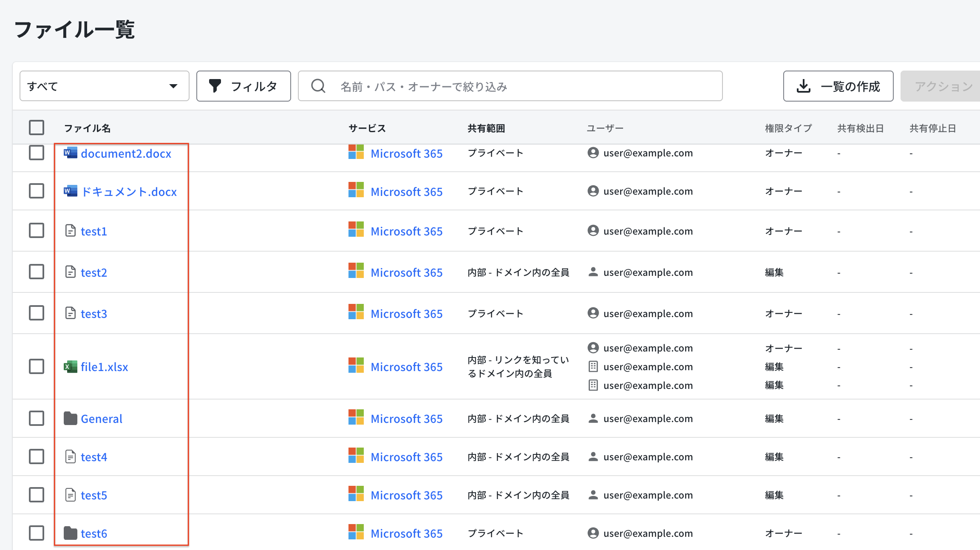Viewport: 980px width, 550px height.
Task: Click the Word icon beside document2.docx
Action: tap(71, 153)
